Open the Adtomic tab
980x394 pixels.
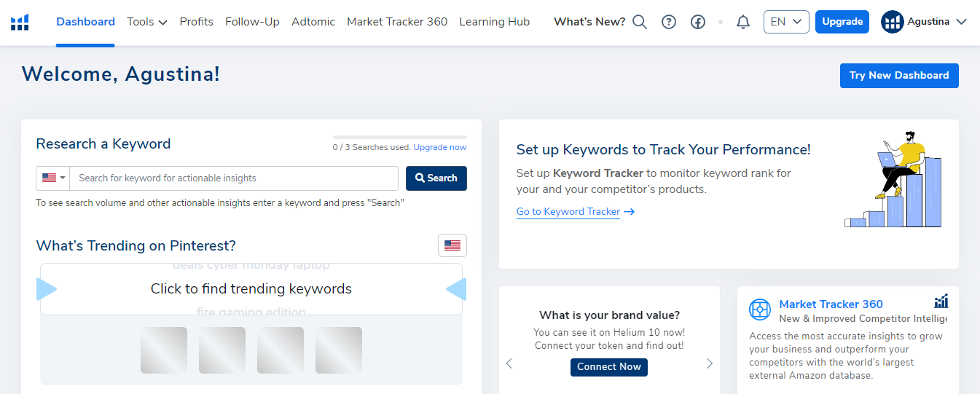313,22
